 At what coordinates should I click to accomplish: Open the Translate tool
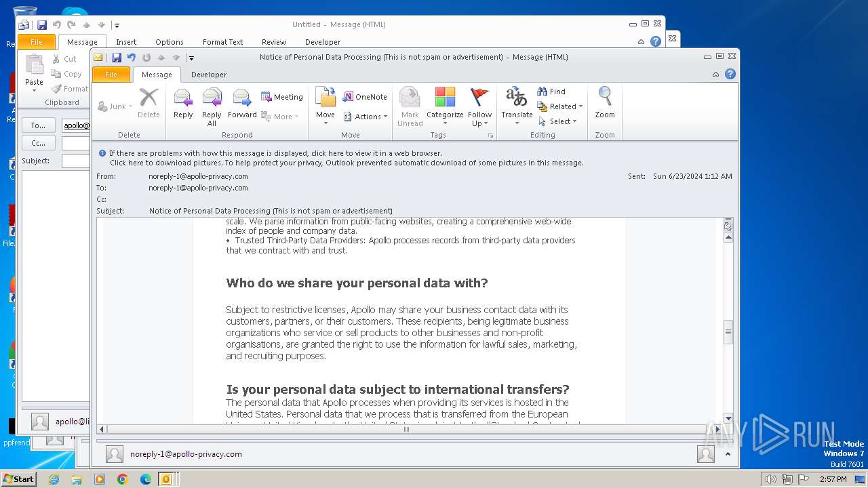click(517, 105)
